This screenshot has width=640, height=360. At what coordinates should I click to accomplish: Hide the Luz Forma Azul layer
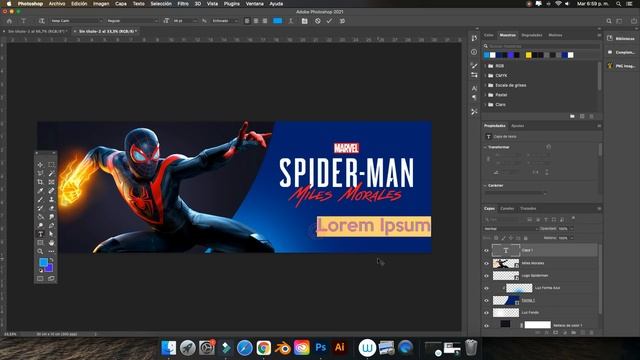pos(486,288)
